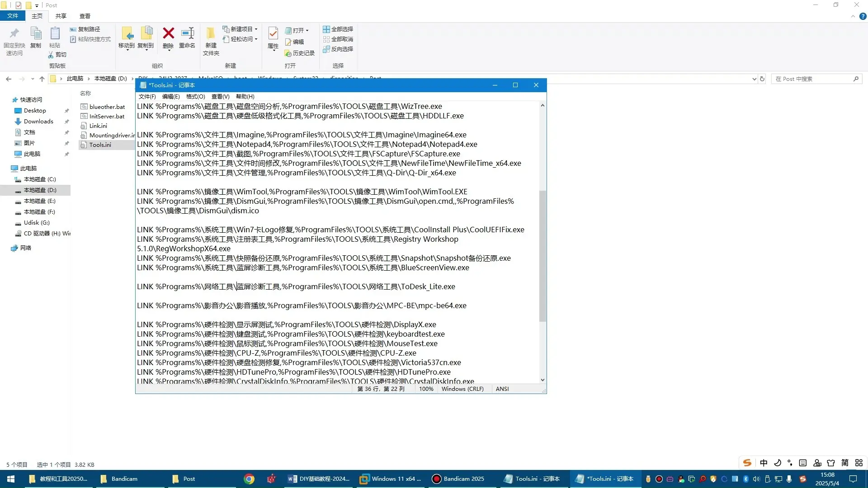868x488 pixels.
Task: Toggle Sogou 简 simplified/traditional mode
Action: coord(845,463)
